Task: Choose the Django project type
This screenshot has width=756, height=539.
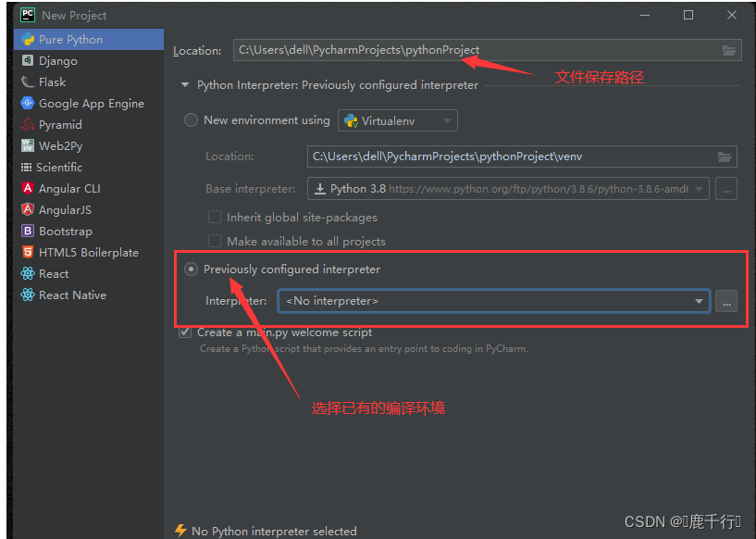Action: point(89,61)
